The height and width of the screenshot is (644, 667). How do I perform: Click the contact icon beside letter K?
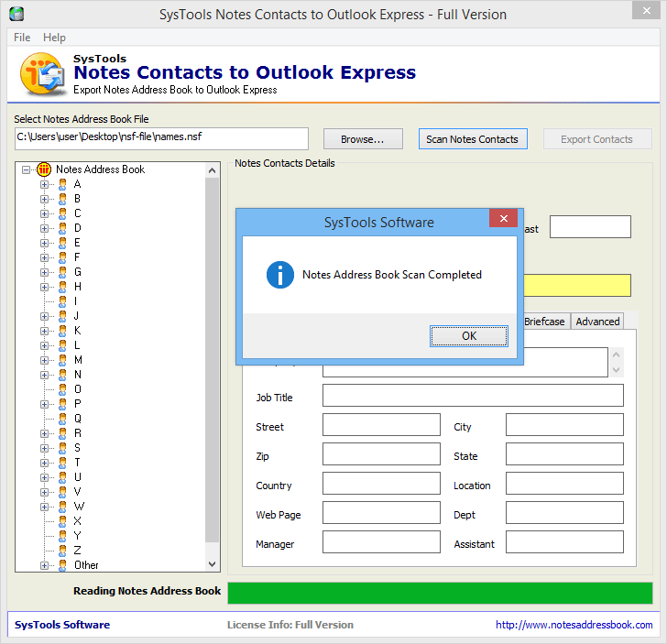click(62, 331)
